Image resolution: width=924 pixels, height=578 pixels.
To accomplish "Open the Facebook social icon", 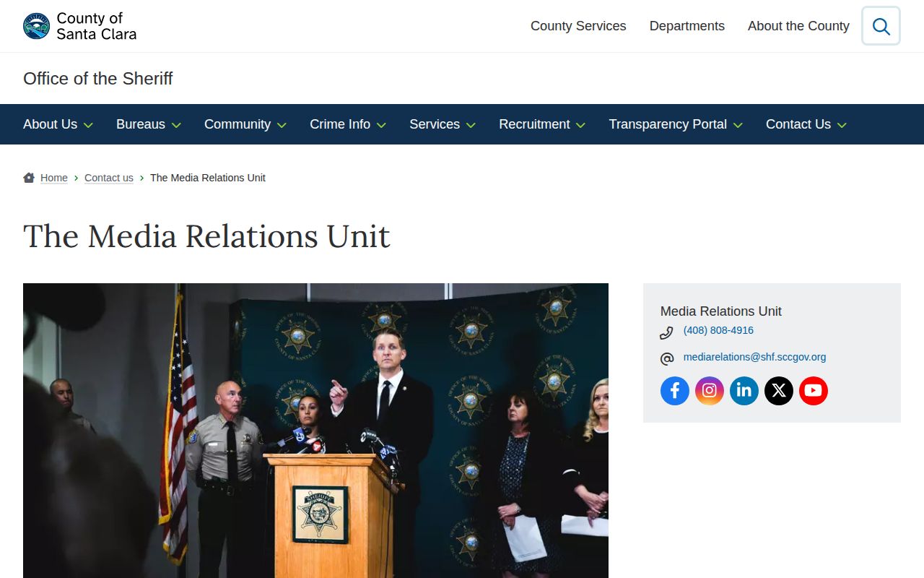I will pyautogui.click(x=675, y=391).
